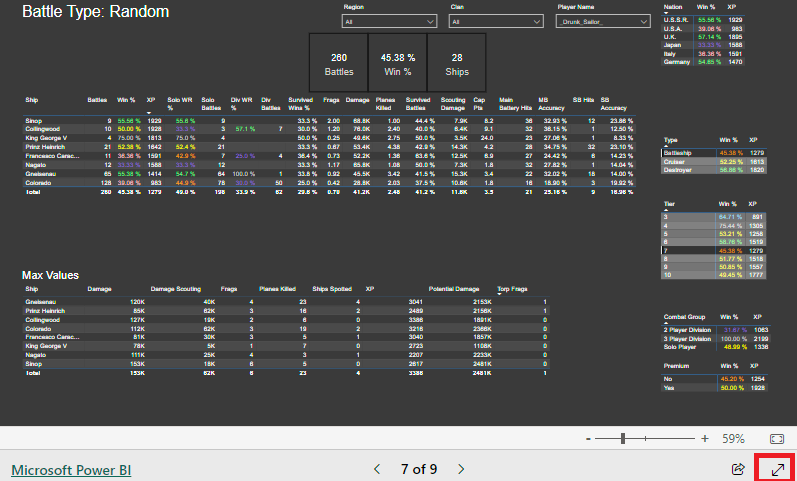This screenshot has height=481, width=797.
Task: Click the fit to page icon
Action: coord(777,438)
